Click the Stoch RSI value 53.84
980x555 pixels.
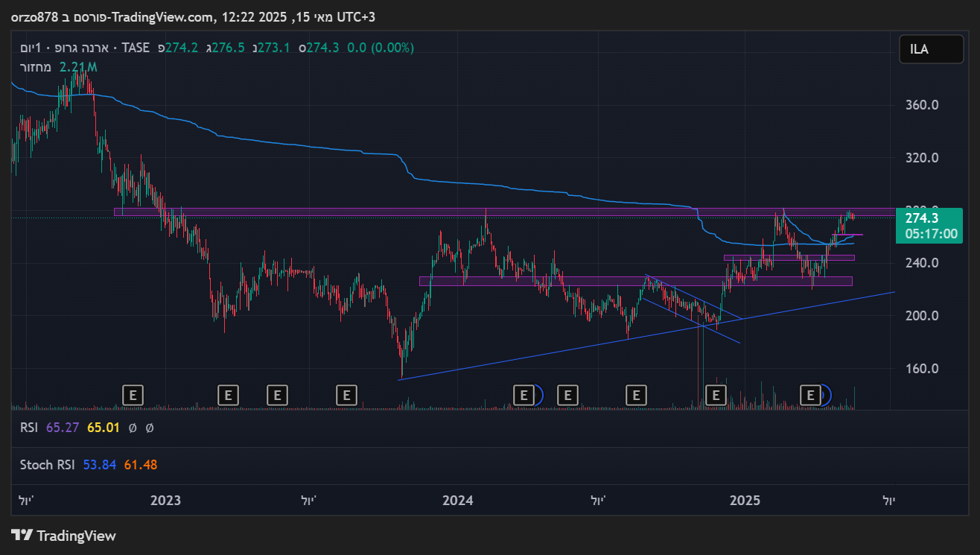pyautogui.click(x=98, y=465)
